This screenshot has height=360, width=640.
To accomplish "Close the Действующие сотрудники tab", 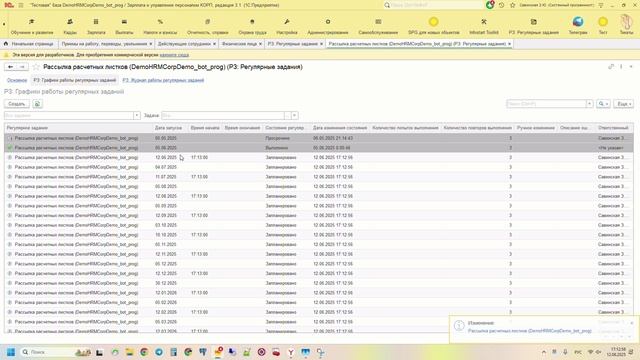I will pos(214,44).
